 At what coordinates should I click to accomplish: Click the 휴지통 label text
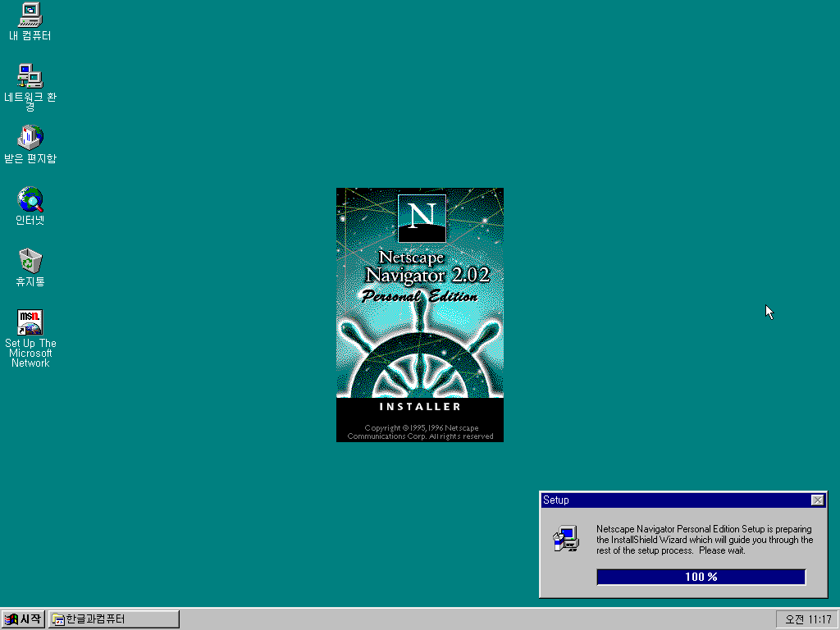click(30, 282)
